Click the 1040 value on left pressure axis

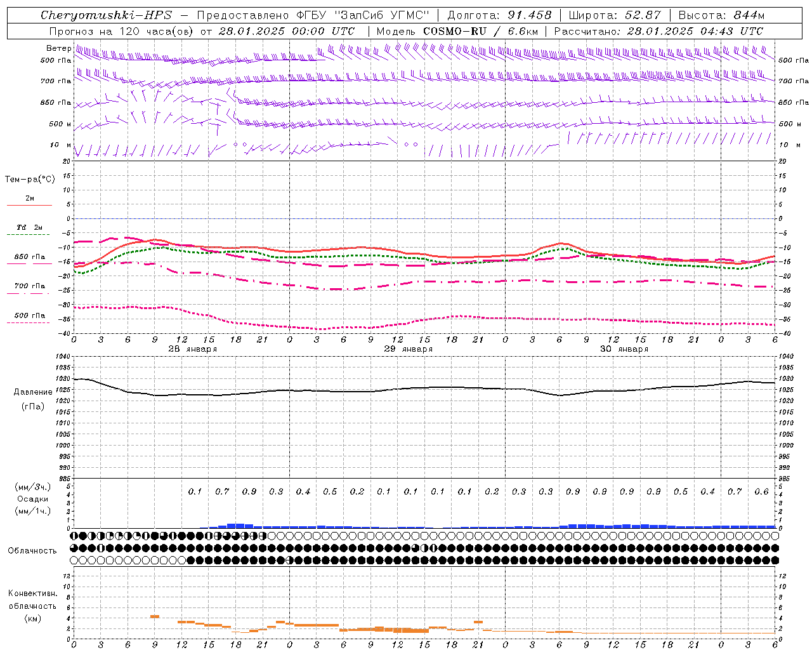pos(63,357)
